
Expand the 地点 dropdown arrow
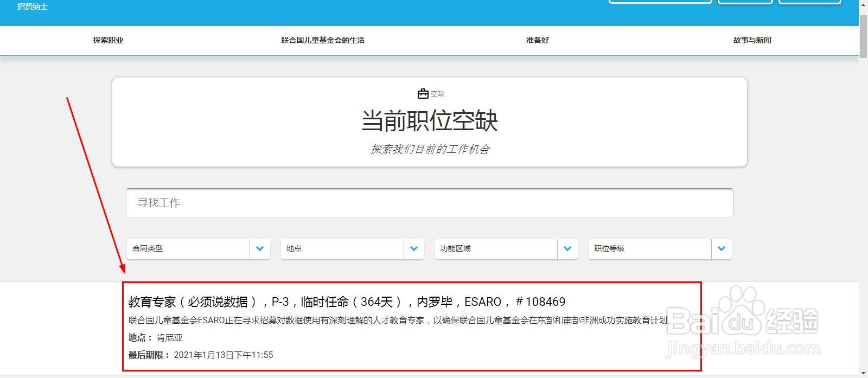pyautogui.click(x=414, y=249)
